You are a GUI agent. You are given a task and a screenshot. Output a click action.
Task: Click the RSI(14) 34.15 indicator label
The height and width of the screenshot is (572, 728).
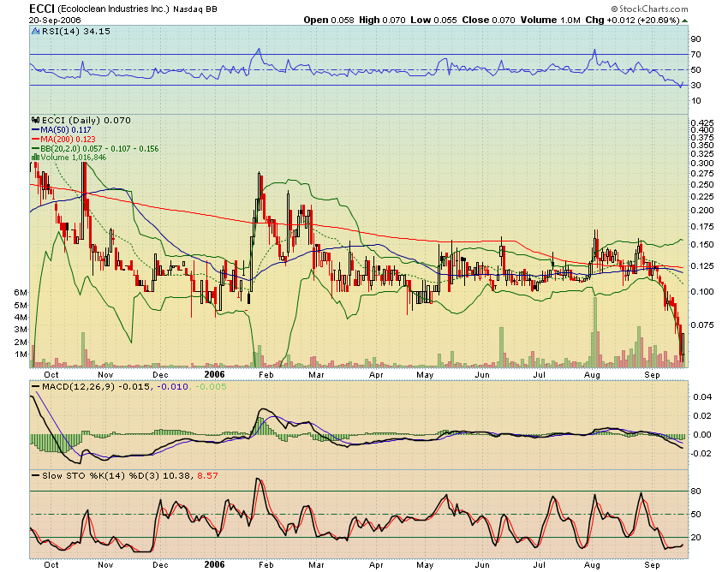(76, 32)
